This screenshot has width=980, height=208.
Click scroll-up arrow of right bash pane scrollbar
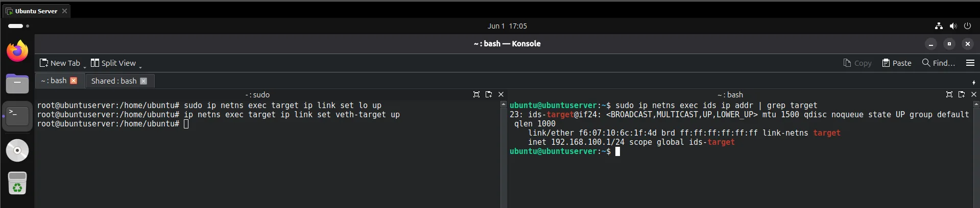[976, 104]
